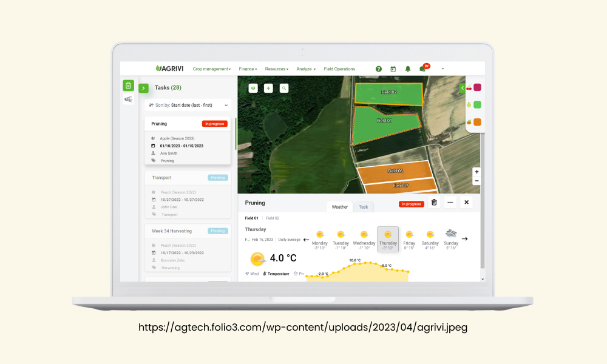Switch to the Task tab
Viewport: 607px width, 364px height.
pyautogui.click(x=363, y=207)
